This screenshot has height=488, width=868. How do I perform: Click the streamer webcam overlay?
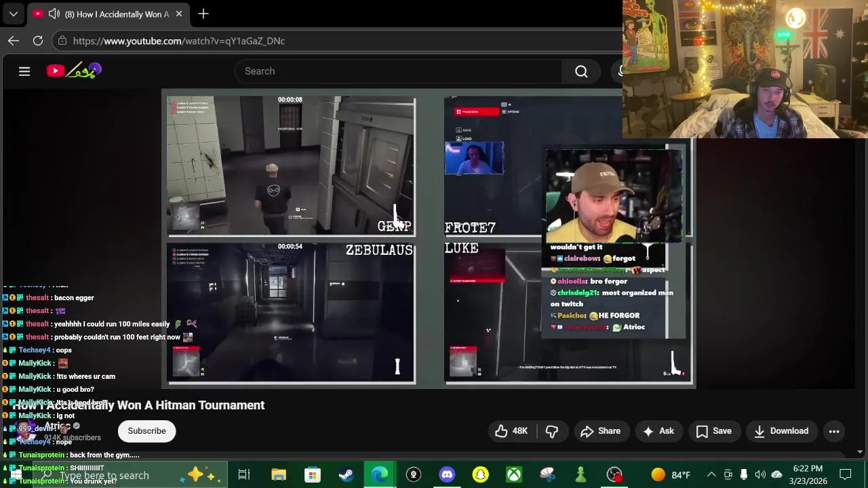(745, 69)
